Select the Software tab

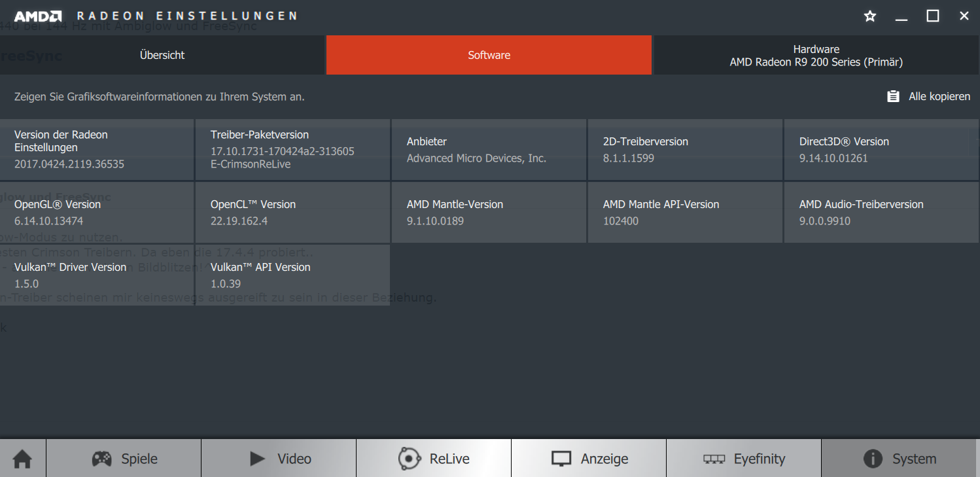(x=489, y=55)
